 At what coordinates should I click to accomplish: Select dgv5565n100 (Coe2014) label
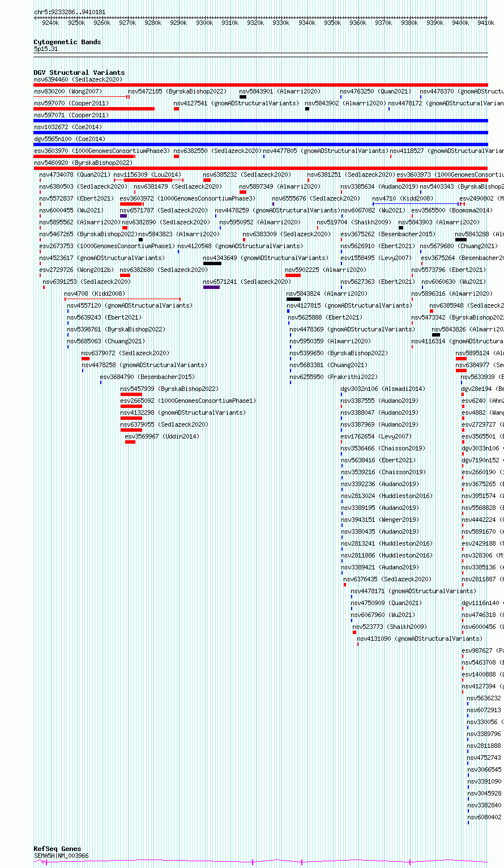(70, 139)
